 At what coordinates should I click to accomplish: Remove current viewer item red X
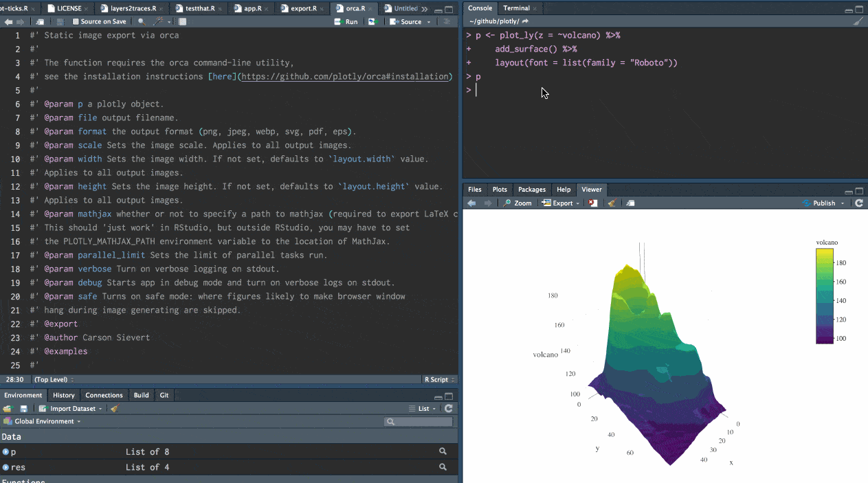coord(593,203)
